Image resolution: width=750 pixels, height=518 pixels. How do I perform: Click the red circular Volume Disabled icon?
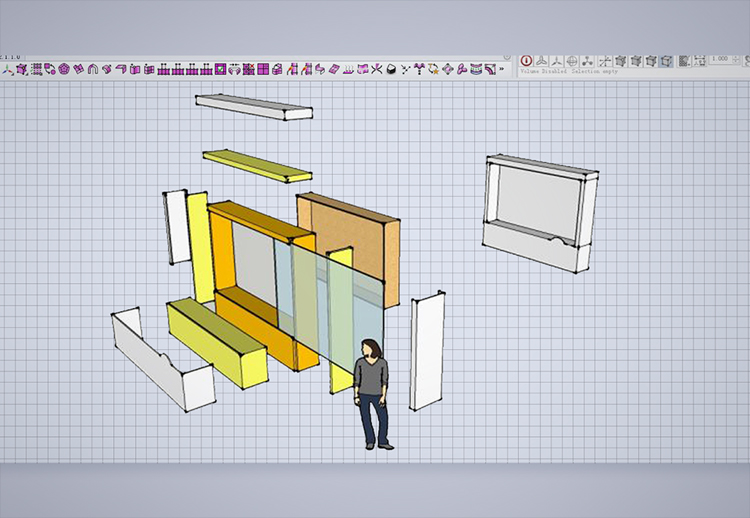tap(527, 61)
